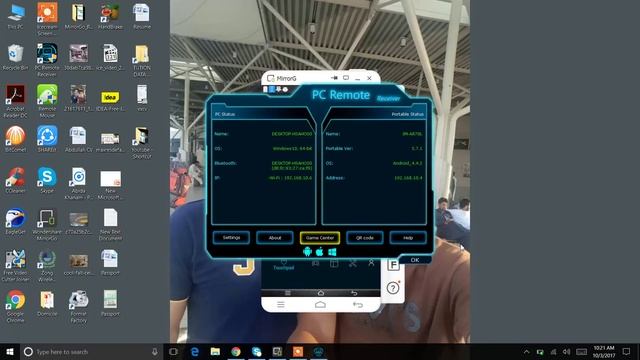Open Settings in PC Remote Receiver
This screenshot has height=360, width=640.
point(231,238)
